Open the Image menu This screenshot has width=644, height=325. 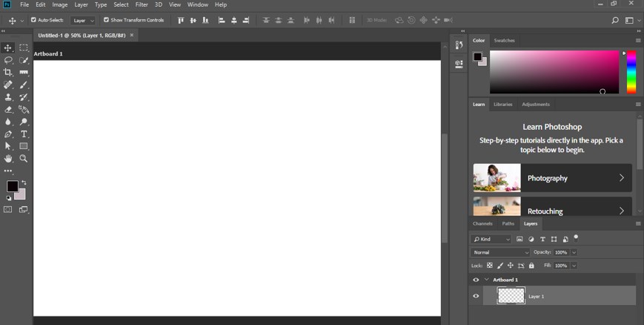60,4
